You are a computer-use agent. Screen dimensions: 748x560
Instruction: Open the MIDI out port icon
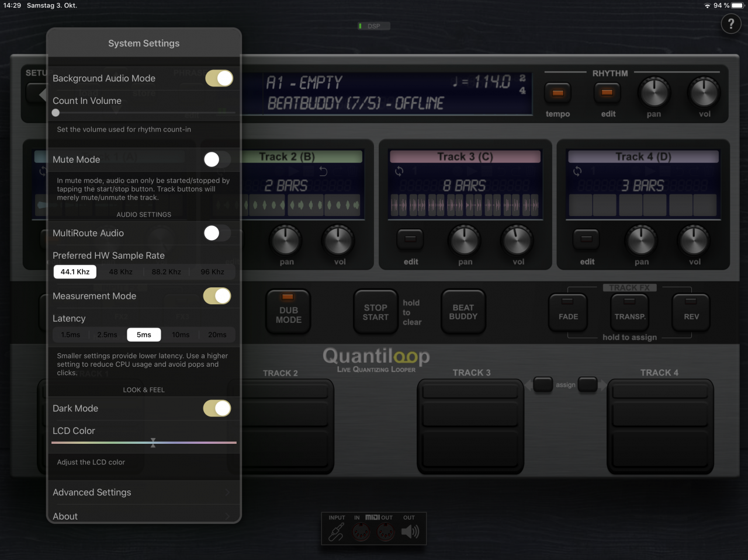pos(386,531)
